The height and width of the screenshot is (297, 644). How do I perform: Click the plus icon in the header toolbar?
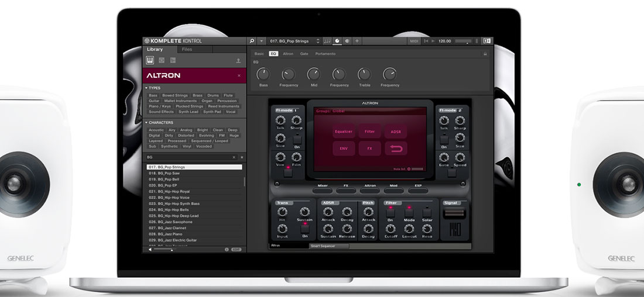click(357, 41)
